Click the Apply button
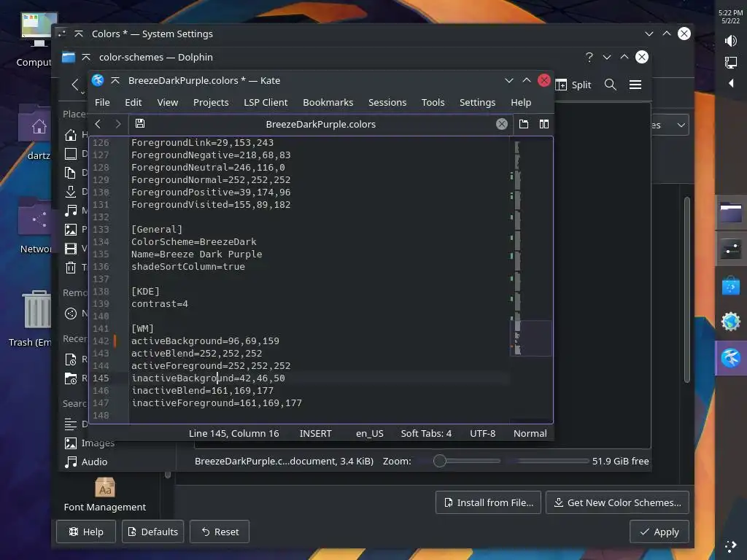The image size is (747, 560). 659,532
